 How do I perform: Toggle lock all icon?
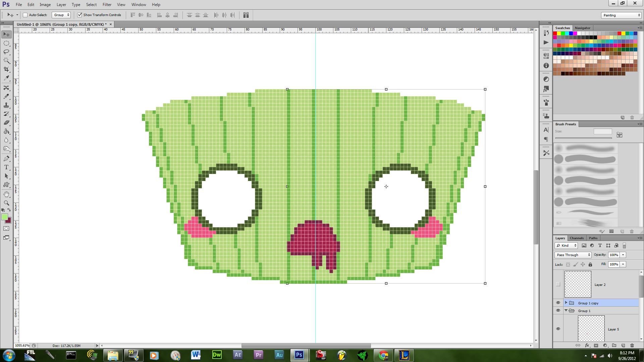click(590, 264)
